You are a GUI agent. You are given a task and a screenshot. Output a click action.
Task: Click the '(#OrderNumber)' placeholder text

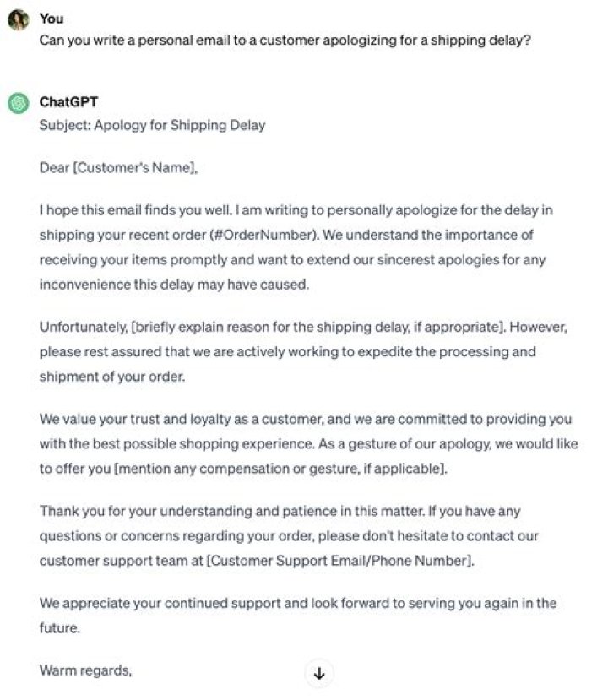[264, 235]
